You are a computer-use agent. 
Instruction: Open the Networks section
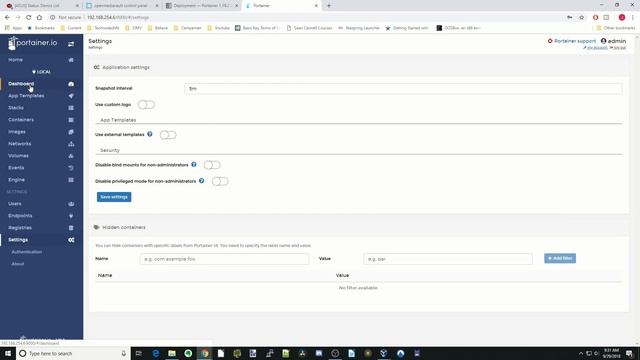point(20,144)
